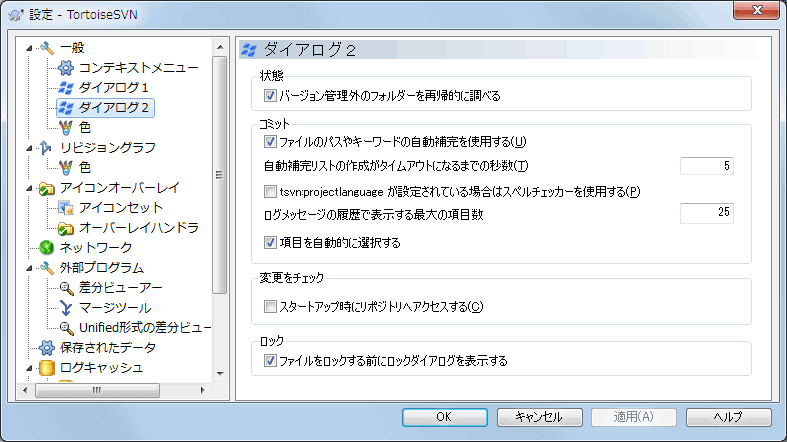Open the ダイアログ 1 settings page

(113, 88)
